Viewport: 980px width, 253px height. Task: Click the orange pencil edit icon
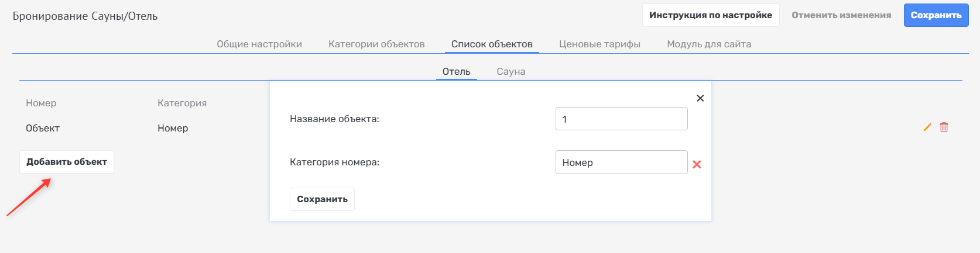[x=927, y=127]
